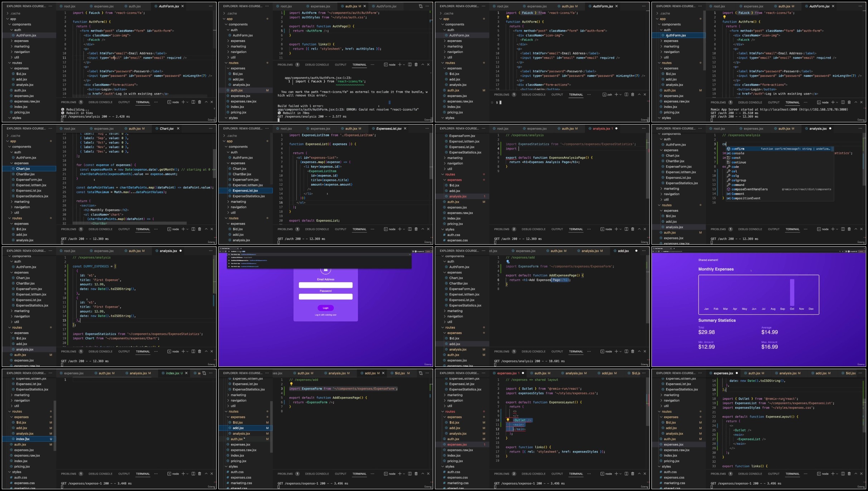Viewport: 868px width, 491px height.
Task: Close the Chart.jsx editor tab
Action: pyautogui.click(x=178, y=128)
